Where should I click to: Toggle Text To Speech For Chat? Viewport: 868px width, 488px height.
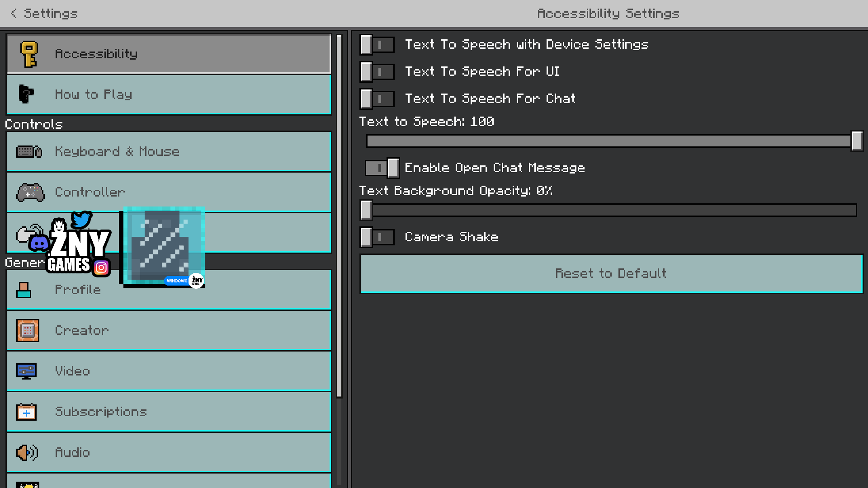tap(377, 99)
